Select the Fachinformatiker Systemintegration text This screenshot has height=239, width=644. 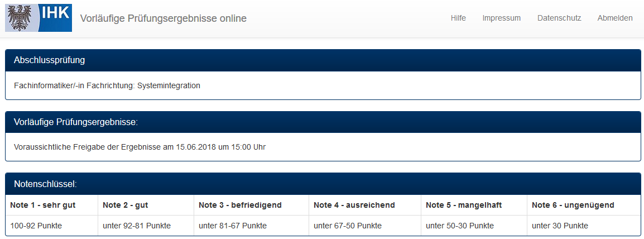pos(107,85)
